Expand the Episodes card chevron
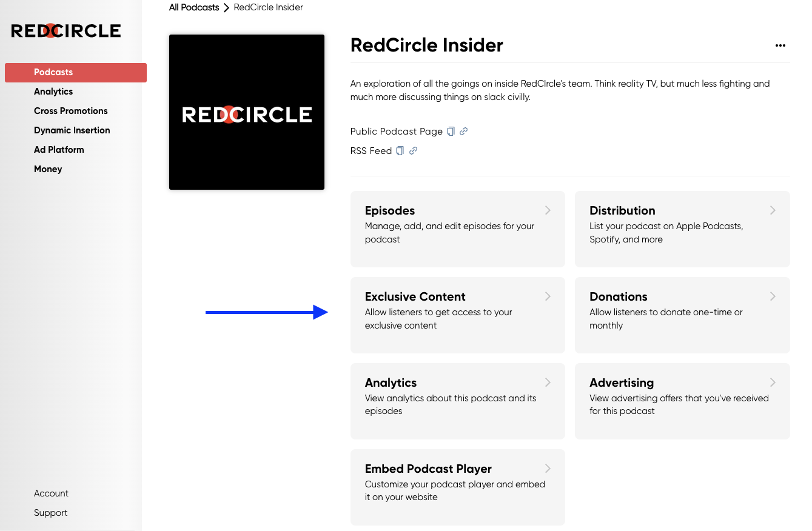Viewport: 812px width, 531px height. (x=548, y=210)
